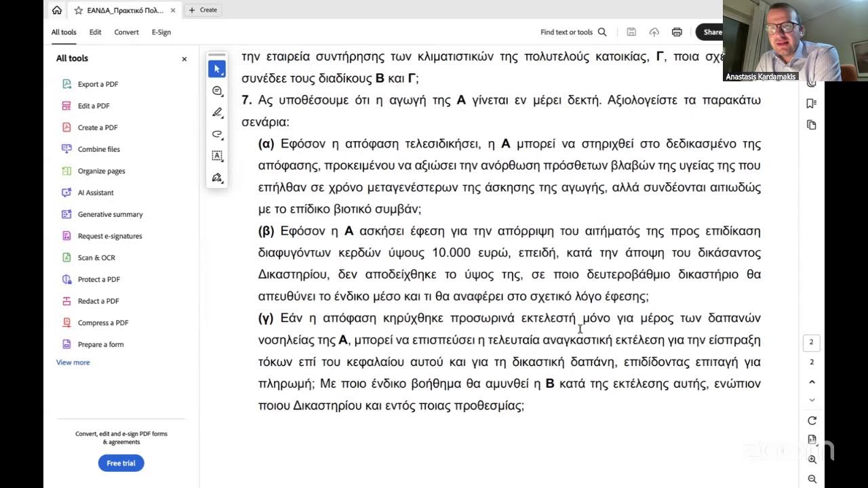
Task: Open Organize pages tool
Action: click(x=101, y=171)
